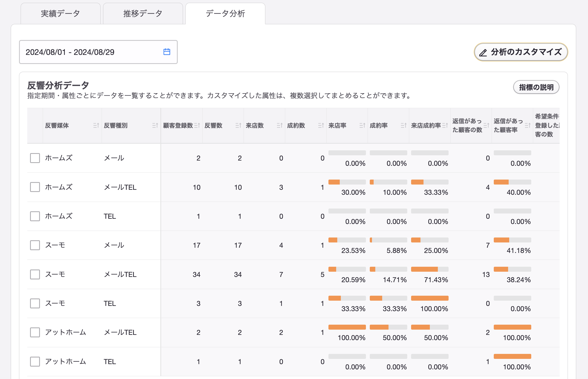The image size is (588, 379).
Task: Sort by 来店数 column icon
Action: [x=279, y=126]
